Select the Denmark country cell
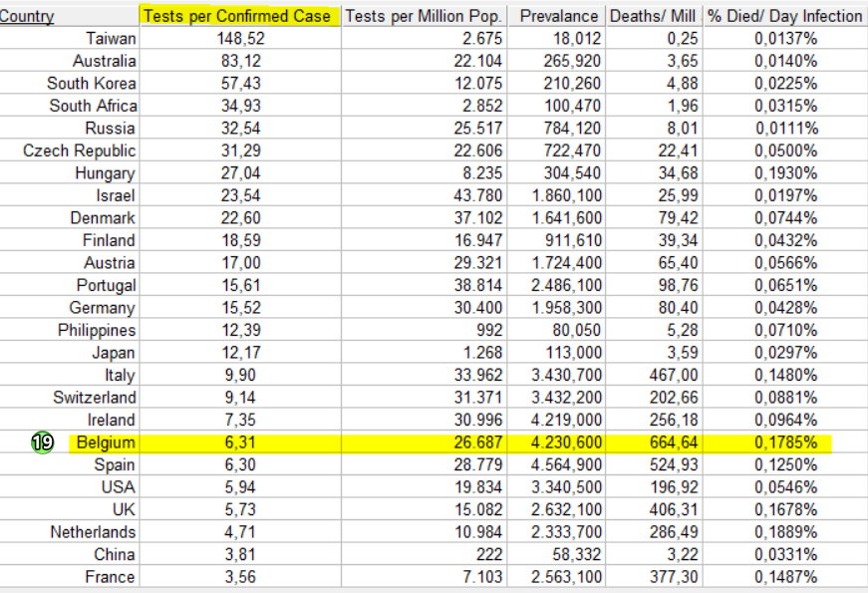Viewport: 868px width, 593px height. click(x=103, y=218)
